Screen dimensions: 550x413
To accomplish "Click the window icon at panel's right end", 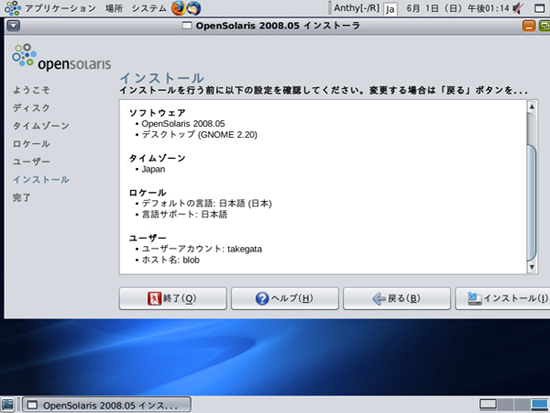I will 540,8.
